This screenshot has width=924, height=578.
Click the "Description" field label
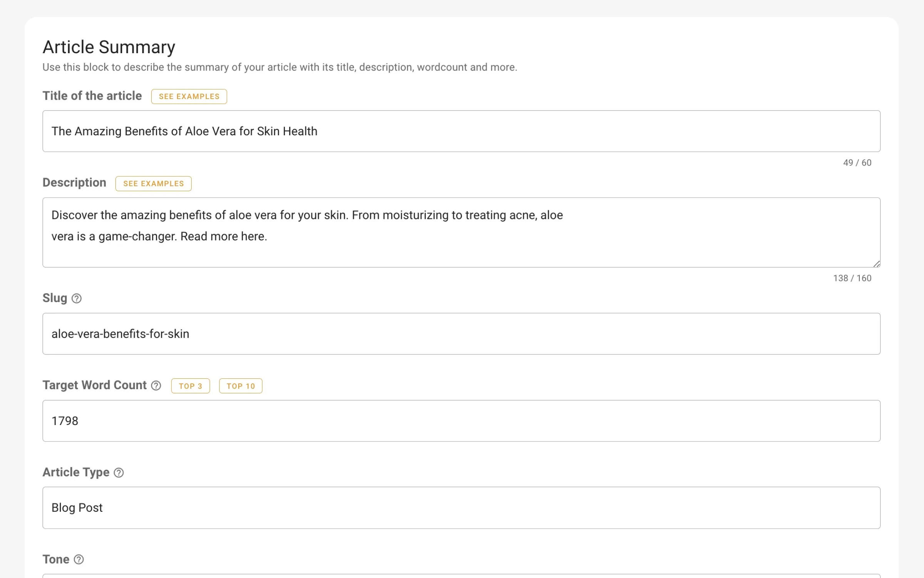tap(74, 183)
